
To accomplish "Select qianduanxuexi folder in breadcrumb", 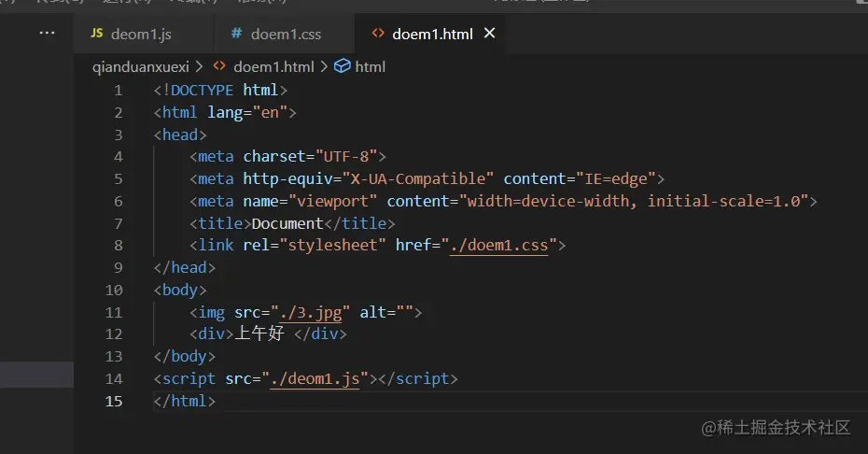I will (141, 67).
